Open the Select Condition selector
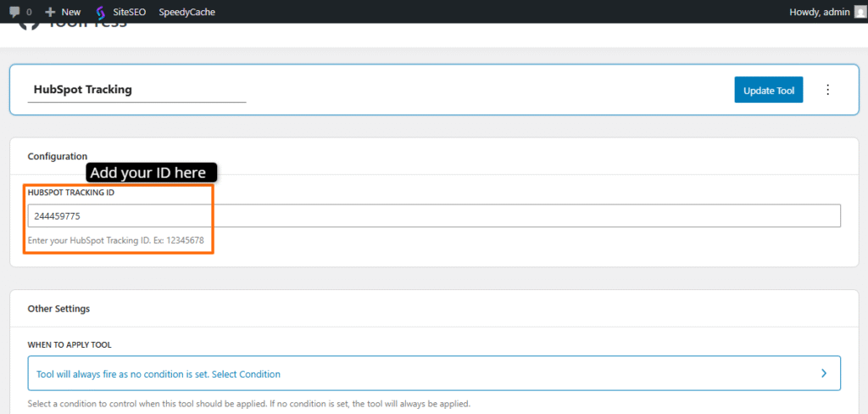This screenshot has width=868, height=414. 434,374
